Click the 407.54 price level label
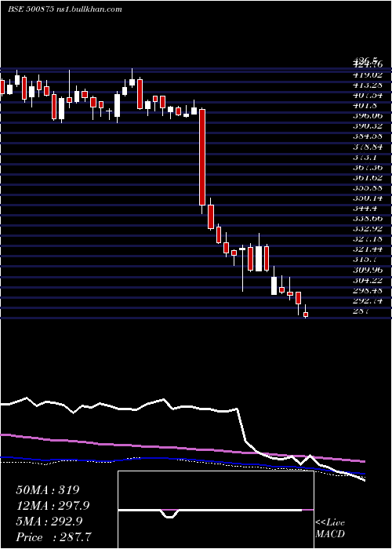This screenshot has width=392, height=549. (x=368, y=95)
